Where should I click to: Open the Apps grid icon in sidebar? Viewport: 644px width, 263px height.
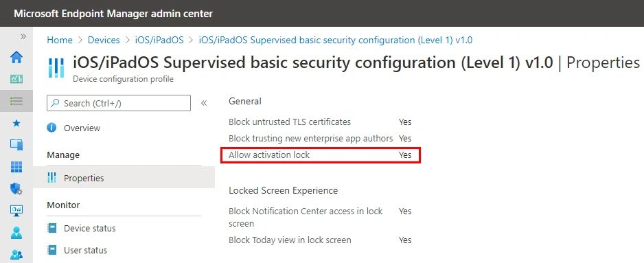pyautogui.click(x=16, y=167)
